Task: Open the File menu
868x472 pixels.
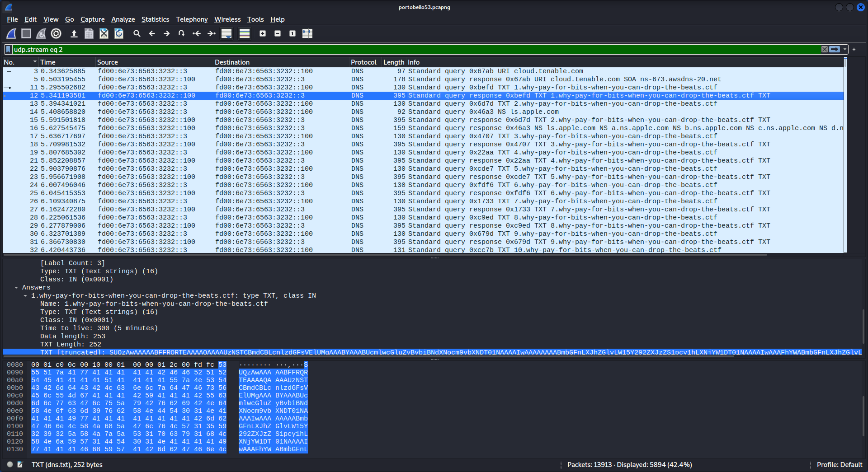Action: tap(12, 19)
